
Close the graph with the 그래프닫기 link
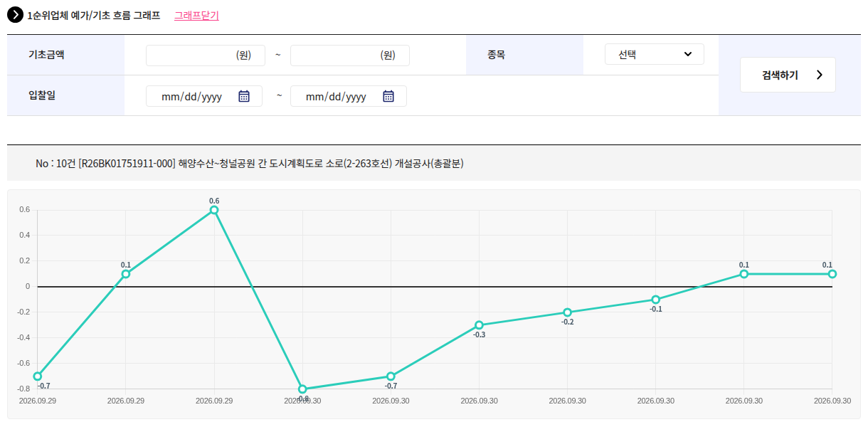(x=196, y=15)
